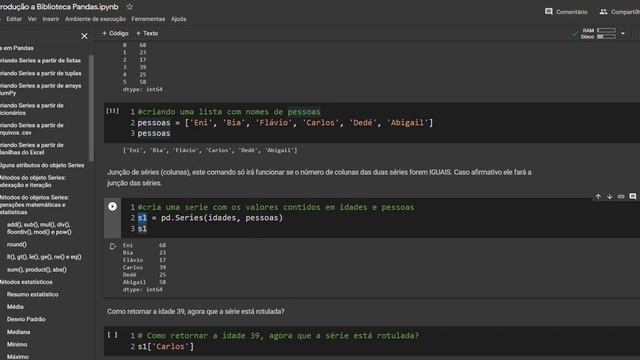Jump to add(), sub(), mul(), div() entry
The height and width of the screenshot is (360, 640).
pyautogui.click(x=39, y=228)
